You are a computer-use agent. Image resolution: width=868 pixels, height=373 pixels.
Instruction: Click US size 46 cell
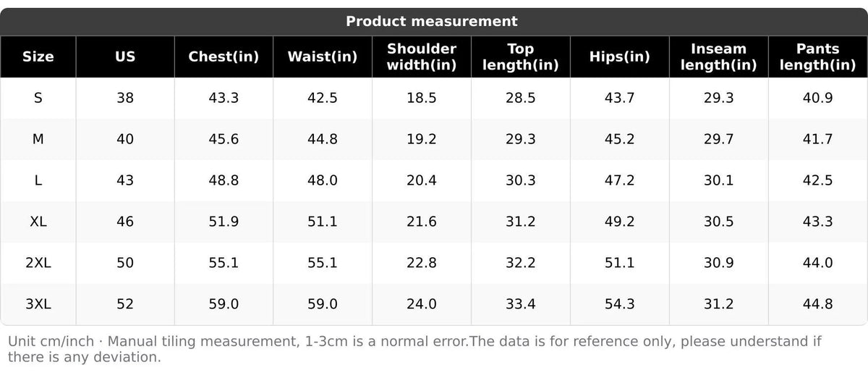click(125, 222)
